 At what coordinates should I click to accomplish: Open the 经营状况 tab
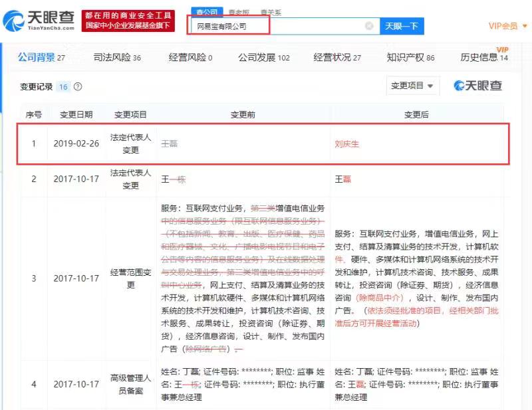pos(337,58)
